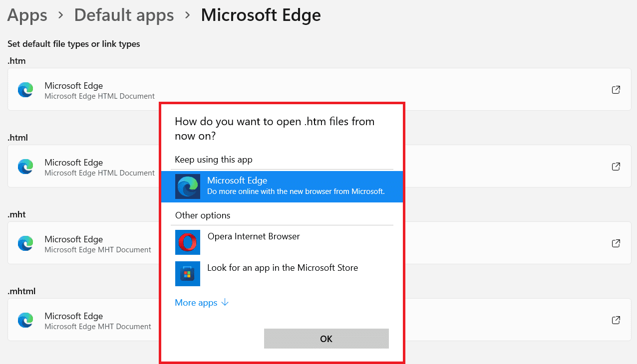Navigate to Apps via the breadcrumb
Screen dimensions: 637x364
(27, 15)
